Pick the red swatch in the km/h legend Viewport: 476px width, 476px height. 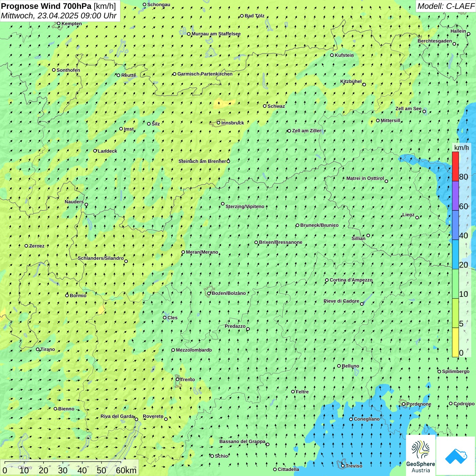coord(455,166)
